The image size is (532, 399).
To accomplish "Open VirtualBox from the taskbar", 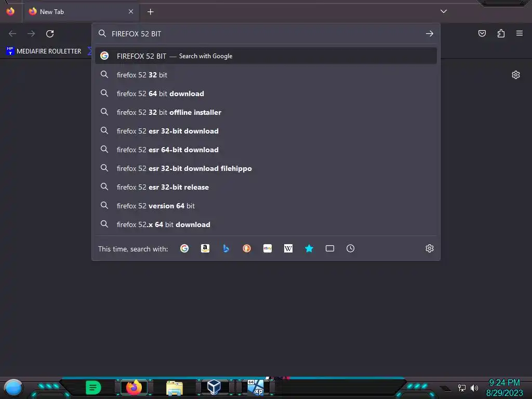I will click(x=214, y=387).
